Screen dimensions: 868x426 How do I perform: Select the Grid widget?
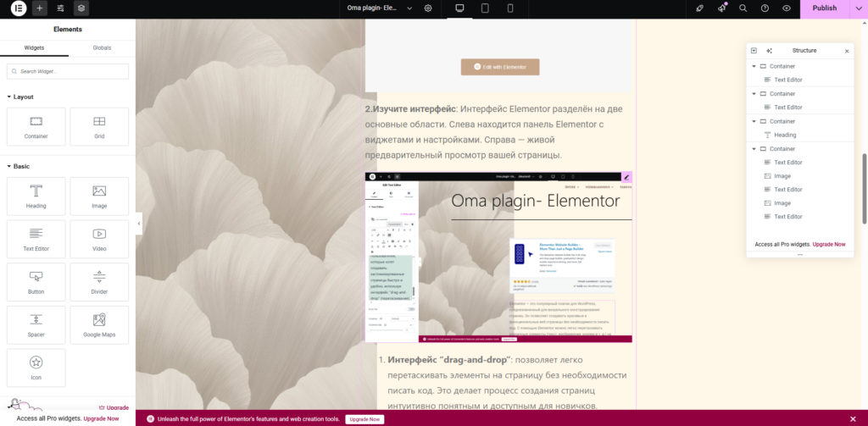click(99, 127)
